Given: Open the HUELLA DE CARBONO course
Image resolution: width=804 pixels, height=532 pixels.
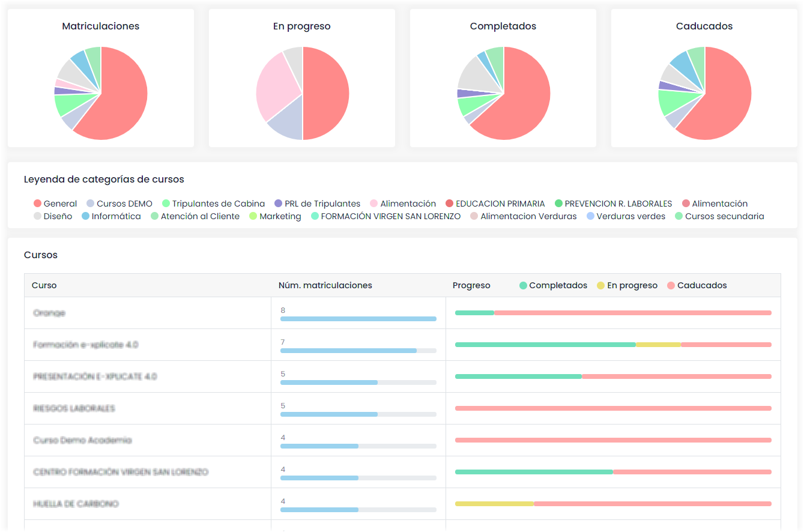Looking at the screenshot, I should click(76, 504).
